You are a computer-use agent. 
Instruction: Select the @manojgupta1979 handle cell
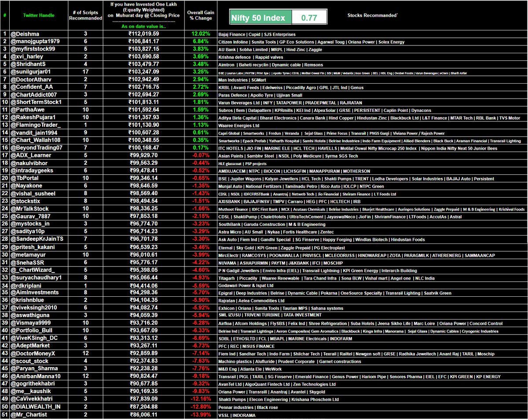(x=39, y=42)
